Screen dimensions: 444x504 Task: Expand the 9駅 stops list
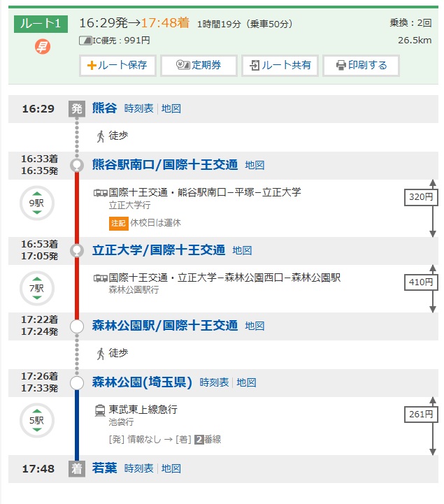tap(36, 203)
